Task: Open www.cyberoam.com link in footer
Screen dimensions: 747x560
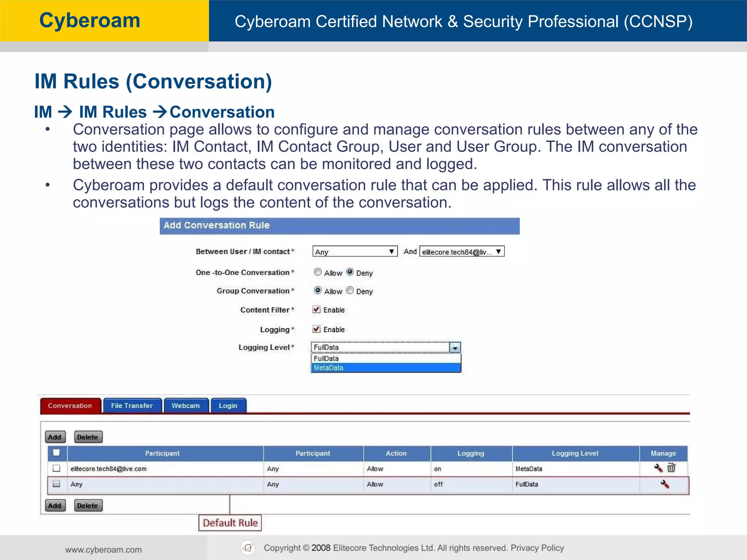Action: tap(104, 549)
